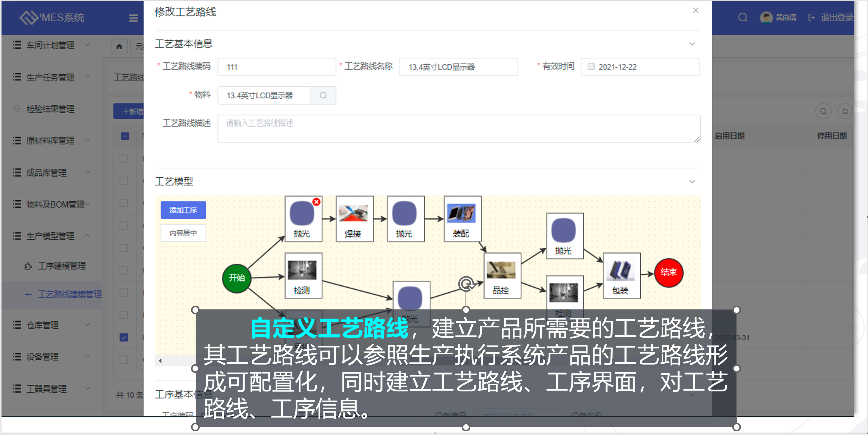Screen dimensions: 868x435
Task: Select the first 抛光 process node
Action: [x=303, y=219]
